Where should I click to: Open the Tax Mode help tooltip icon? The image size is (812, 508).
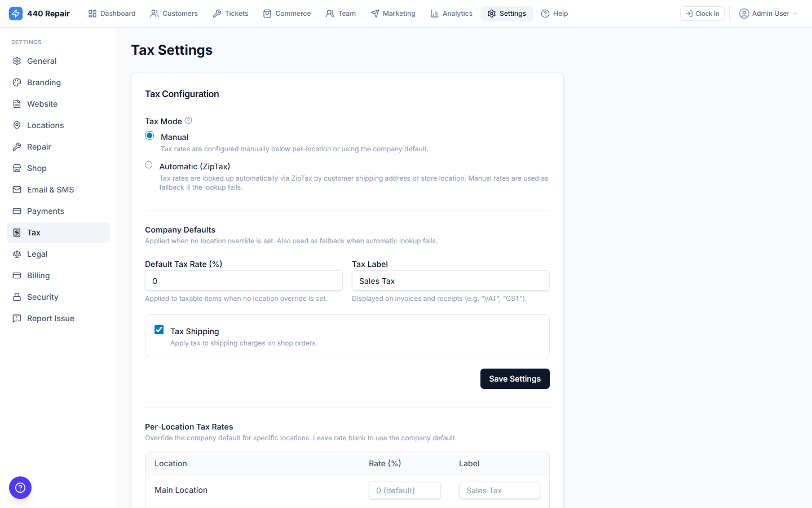pos(188,120)
